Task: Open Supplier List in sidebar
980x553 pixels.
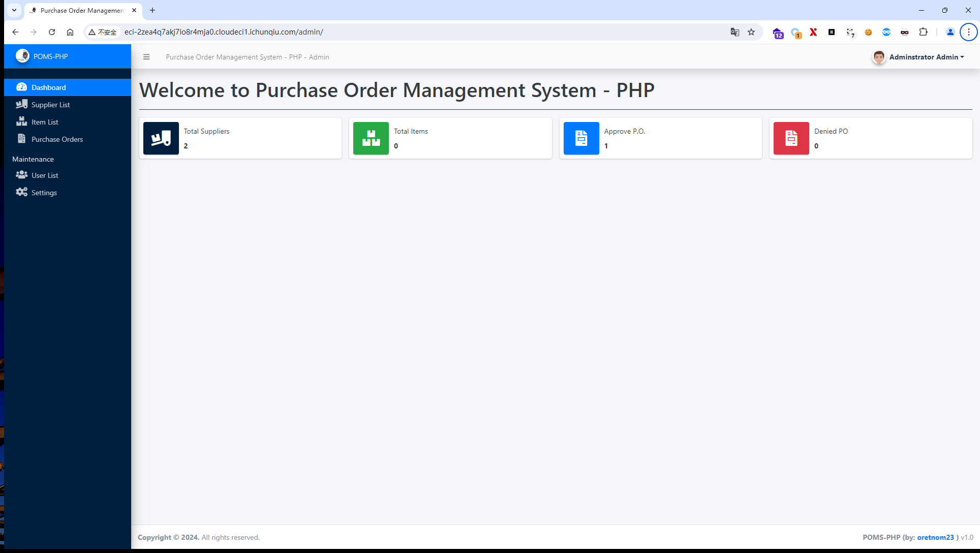Action: (x=50, y=105)
